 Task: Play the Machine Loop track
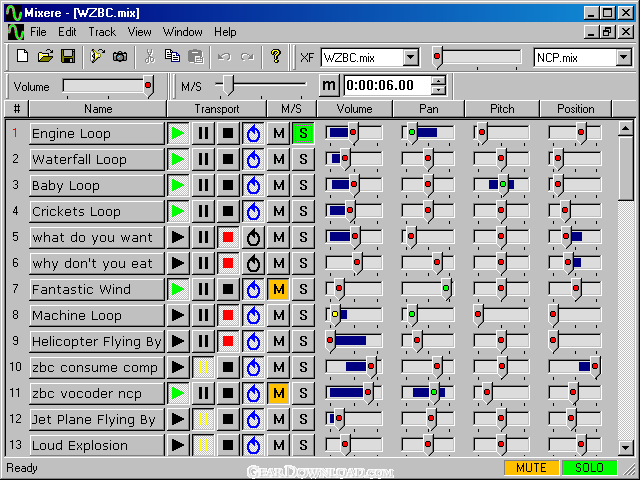click(x=178, y=315)
